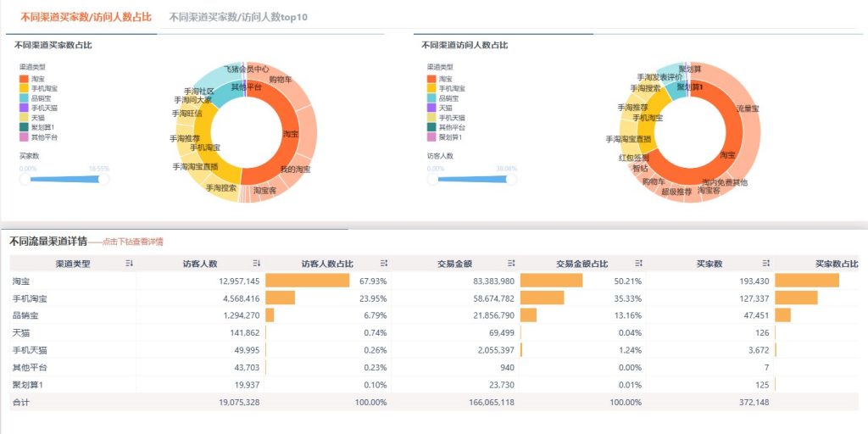Click buyer count cell 47,451
This screenshot has width=868, height=434.
pyautogui.click(x=757, y=315)
